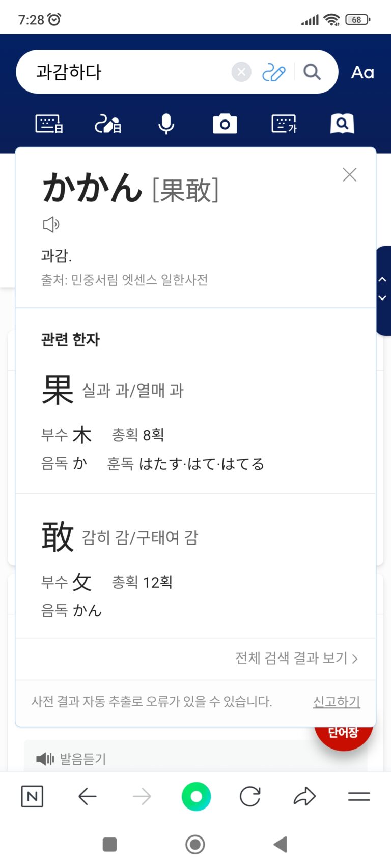Open font size Aa settings
The height and width of the screenshot is (868, 391).
(362, 72)
